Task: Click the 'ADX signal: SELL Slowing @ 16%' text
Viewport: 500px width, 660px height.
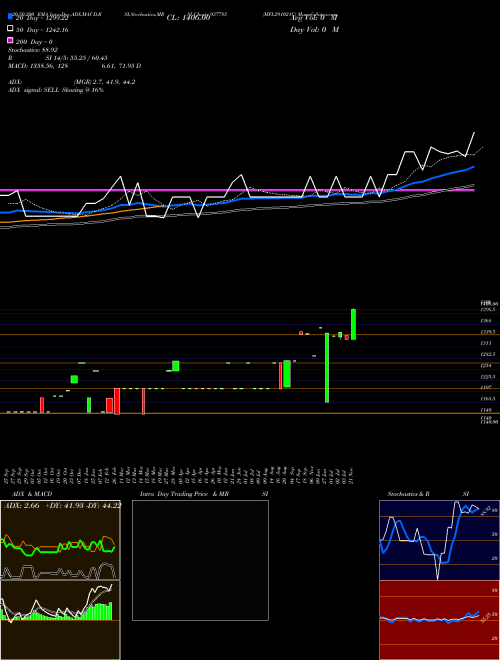Action: tap(56, 90)
